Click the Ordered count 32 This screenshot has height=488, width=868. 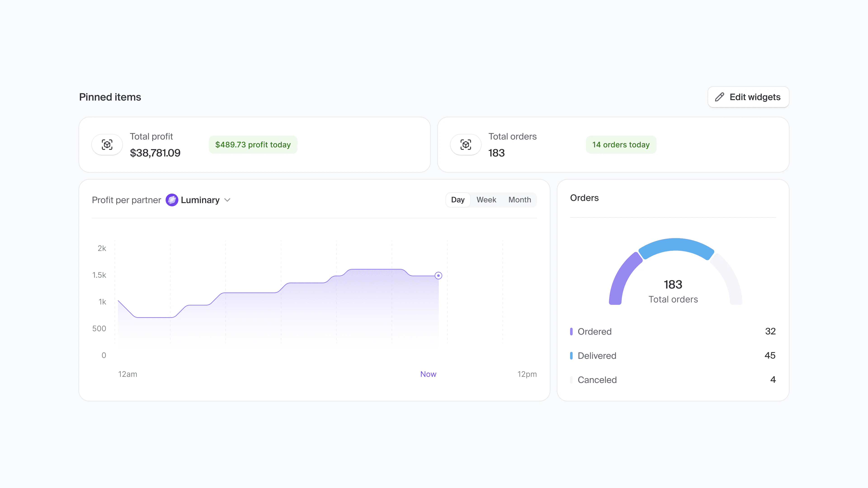(x=770, y=331)
